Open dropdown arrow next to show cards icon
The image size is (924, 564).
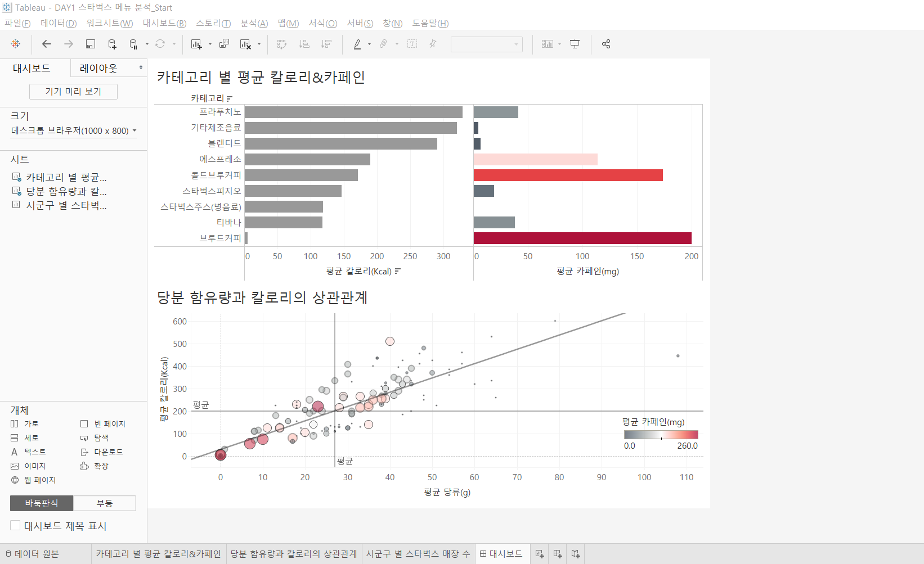click(x=559, y=44)
